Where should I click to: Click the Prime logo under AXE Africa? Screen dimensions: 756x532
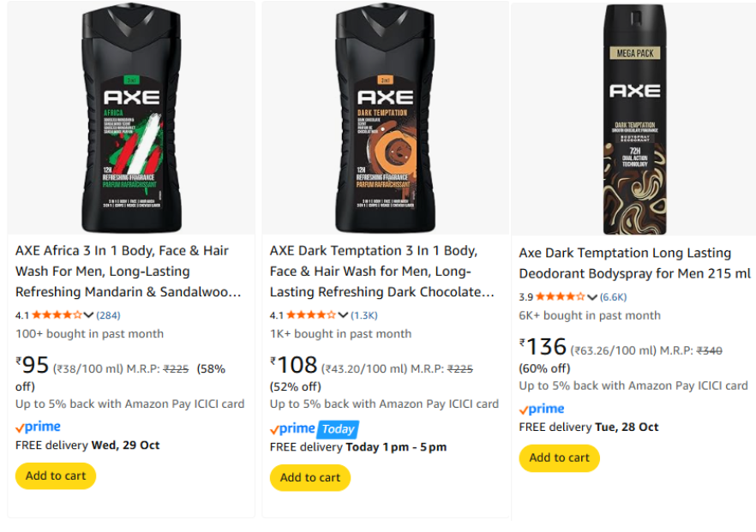click(39, 427)
